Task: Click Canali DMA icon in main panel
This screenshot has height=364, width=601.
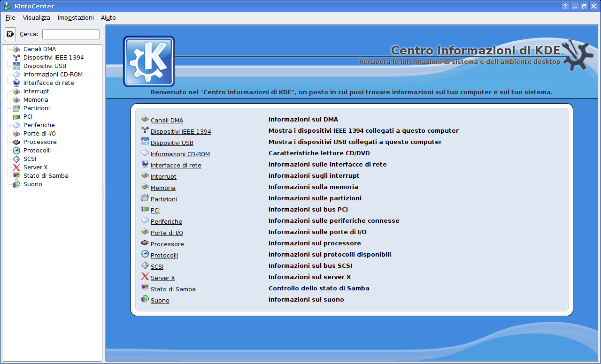Action: tap(145, 119)
